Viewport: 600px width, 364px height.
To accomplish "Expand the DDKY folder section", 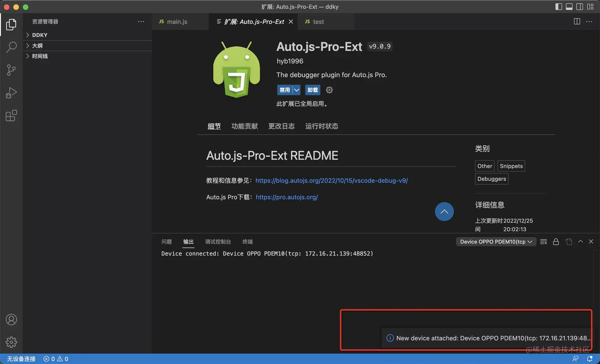I will 87,35.
